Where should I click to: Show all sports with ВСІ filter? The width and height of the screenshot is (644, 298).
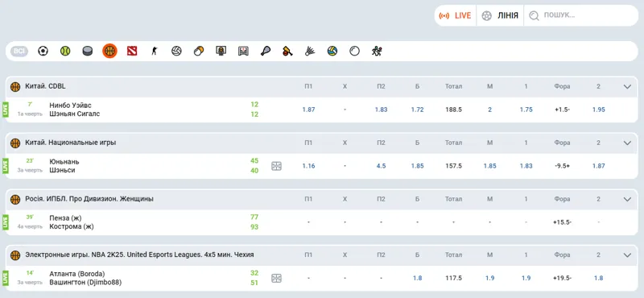[x=19, y=51]
